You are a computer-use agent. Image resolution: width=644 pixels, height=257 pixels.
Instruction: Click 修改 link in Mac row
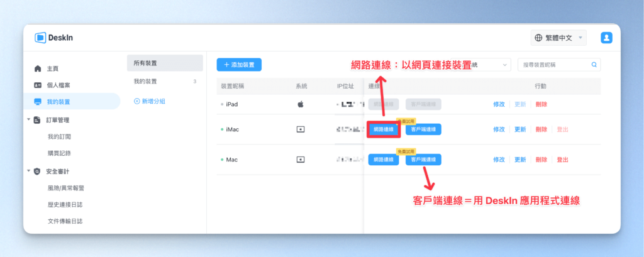pyautogui.click(x=499, y=160)
